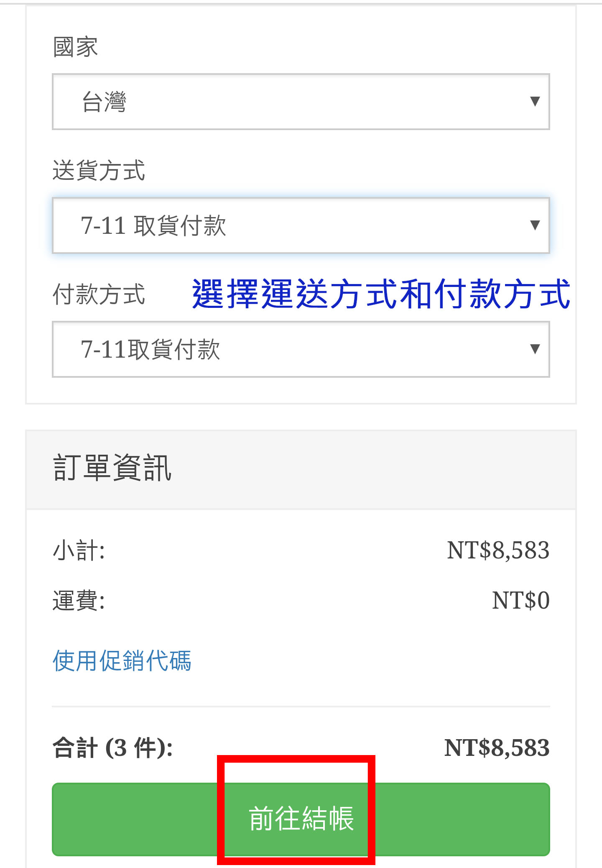602x868 pixels.
Task: Click the 訂單資訊 section header
Action: click(112, 468)
